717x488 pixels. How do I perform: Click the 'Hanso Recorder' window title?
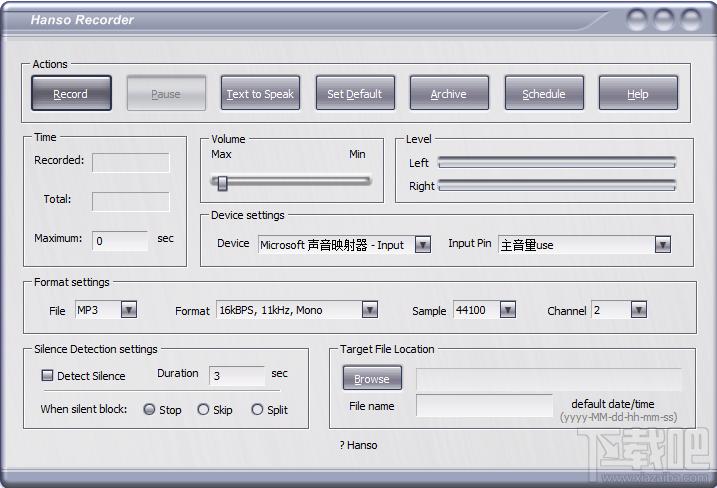tap(82, 20)
